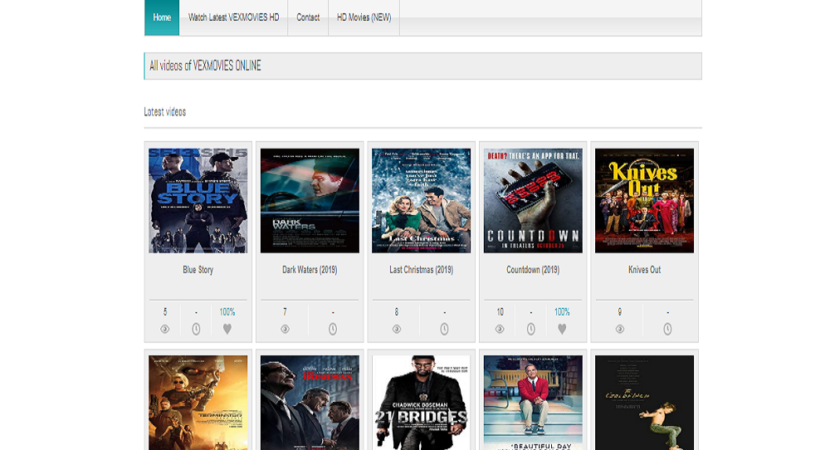Click the Dark Waters poster thumbnail
The height and width of the screenshot is (450, 830).
click(x=310, y=201)
